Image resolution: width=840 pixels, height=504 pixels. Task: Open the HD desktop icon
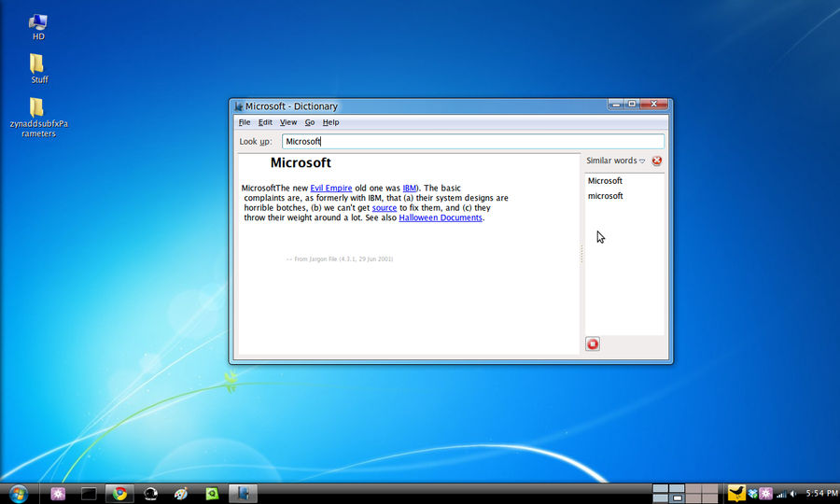38,27
